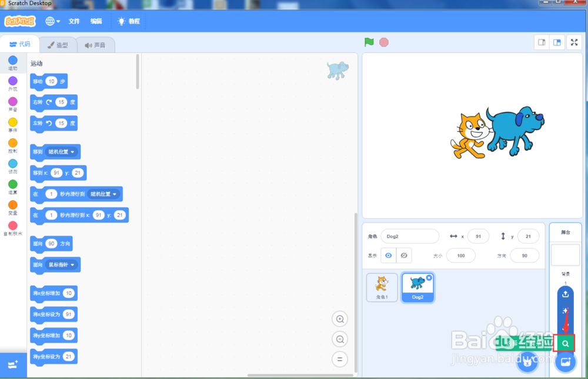This screenshot has height=379, width=588.
Task: Click the 将y坐标增加 10 block
Action: [x=54, y=335]
